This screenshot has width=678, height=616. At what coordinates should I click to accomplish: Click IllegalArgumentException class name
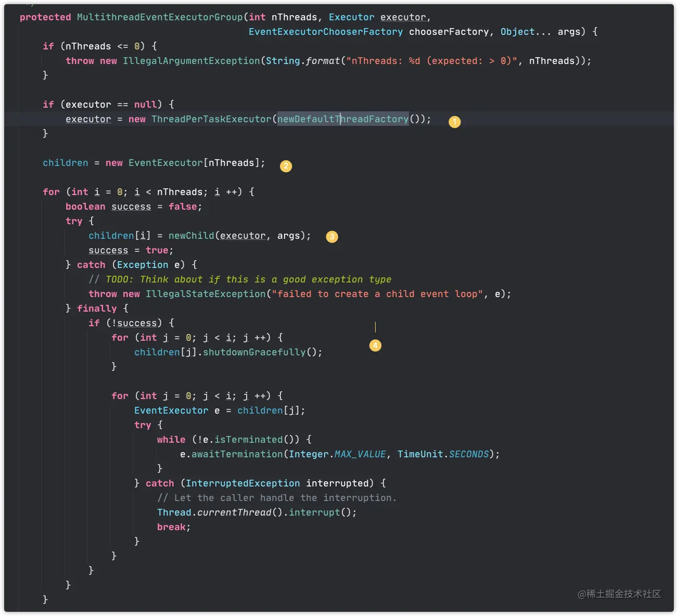tap(191, 61)
